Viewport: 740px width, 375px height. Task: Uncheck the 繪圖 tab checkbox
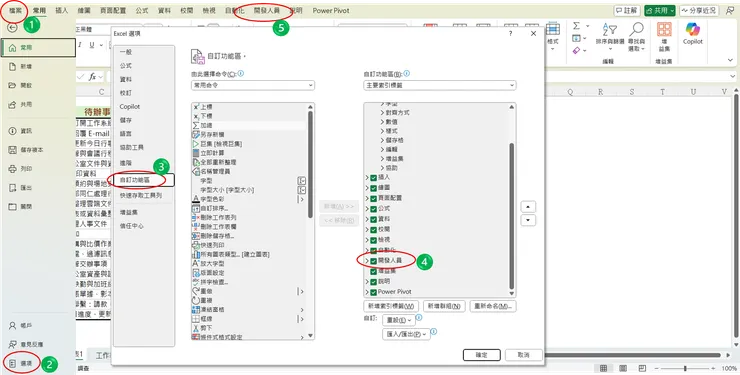pos(374,188)
